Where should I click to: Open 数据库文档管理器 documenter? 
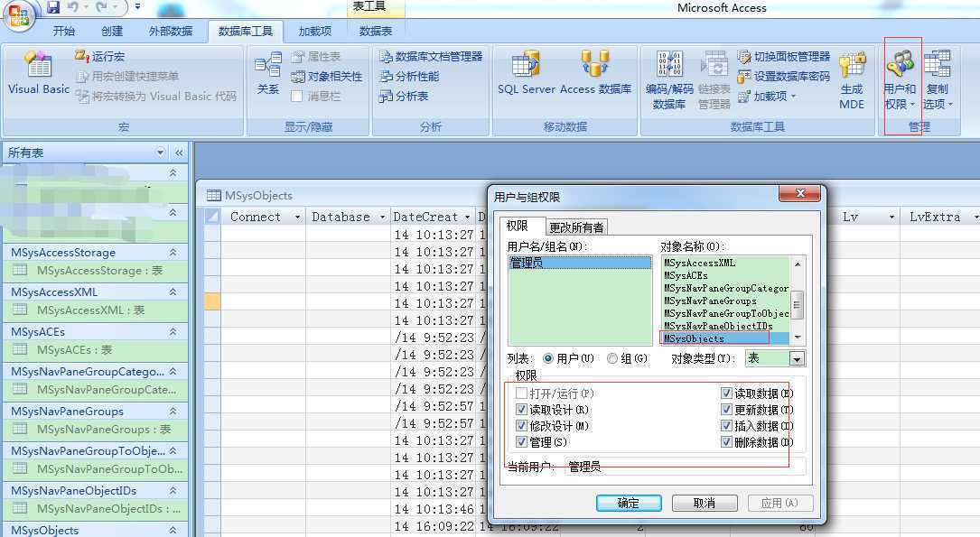pos(431,57)
